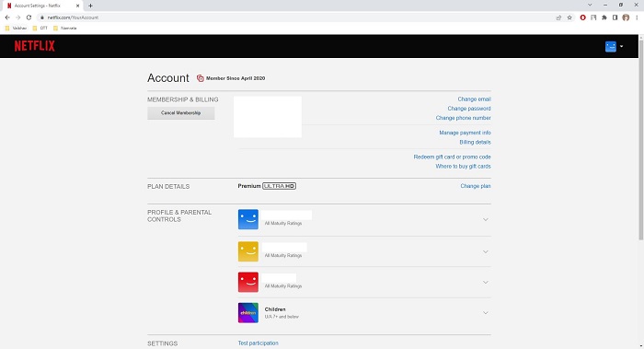The image size is (644, 349).
Task: Click the Netflix logo in the header
Action: [35, 46]
